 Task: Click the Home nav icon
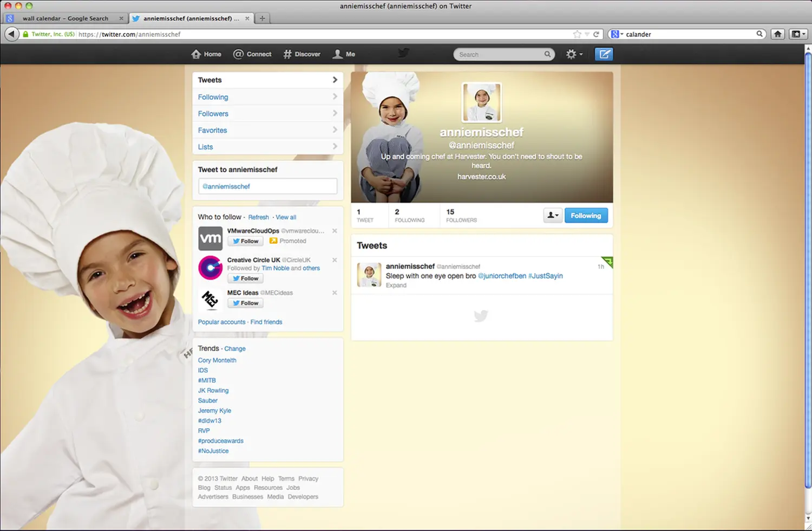(196, 54)
